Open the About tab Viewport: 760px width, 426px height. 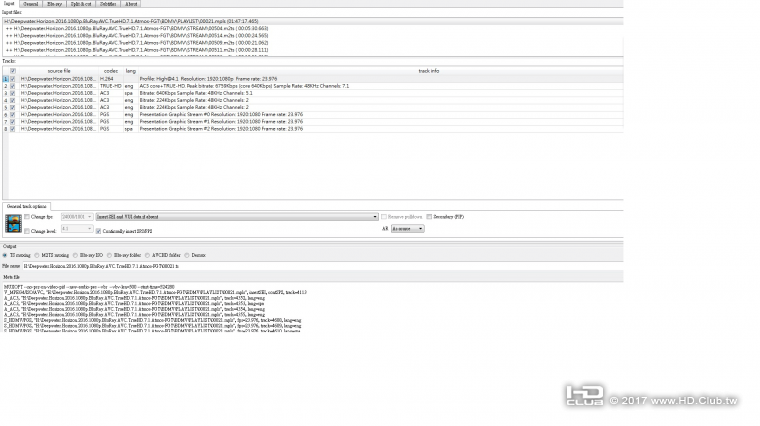(131, 4)
